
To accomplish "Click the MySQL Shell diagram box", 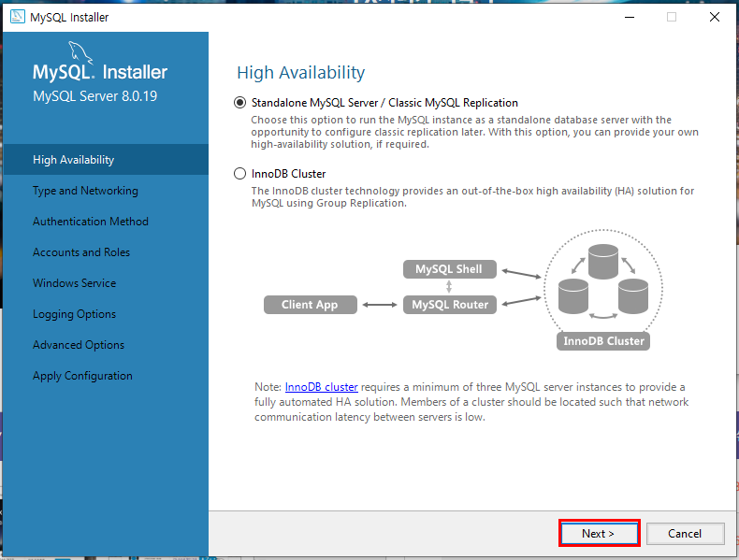I will (x=450, y=269).
